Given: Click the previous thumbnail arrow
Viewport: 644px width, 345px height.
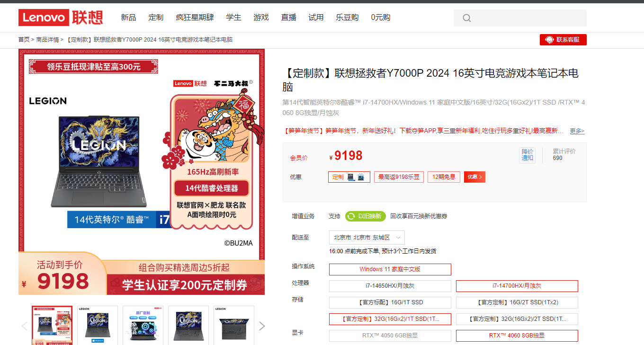Looking at the screenshot, I should click(x=25, y=326).
